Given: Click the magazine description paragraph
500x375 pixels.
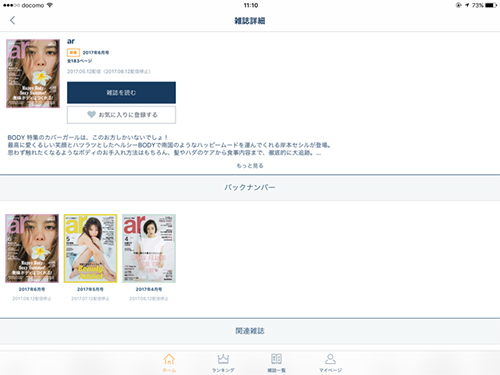Looking at the screenshot, I should (x=169, y=145).
